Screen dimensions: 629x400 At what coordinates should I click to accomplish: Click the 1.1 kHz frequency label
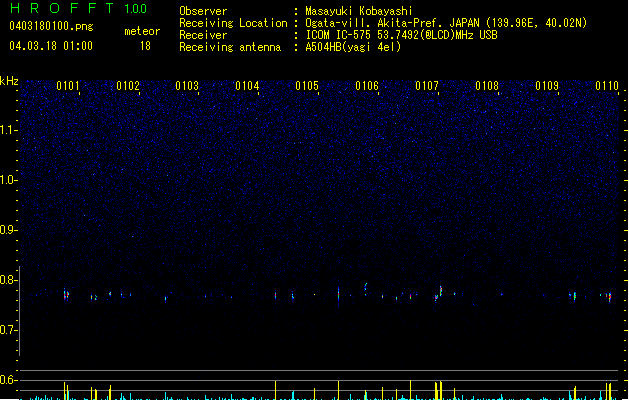9,130
